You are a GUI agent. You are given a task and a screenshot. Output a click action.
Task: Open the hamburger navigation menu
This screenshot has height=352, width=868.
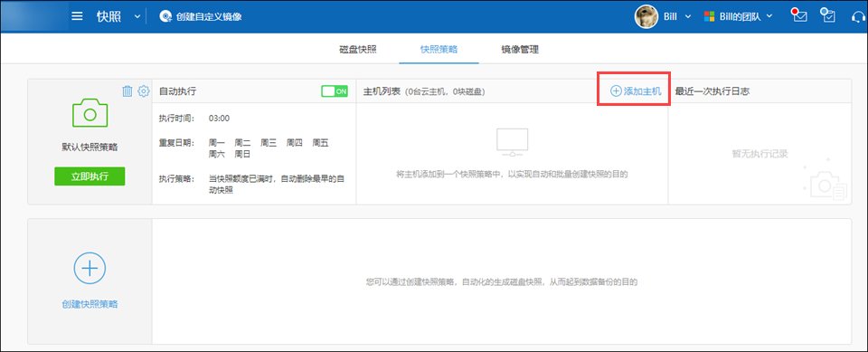pyautogui.click(x=77, y=16)
